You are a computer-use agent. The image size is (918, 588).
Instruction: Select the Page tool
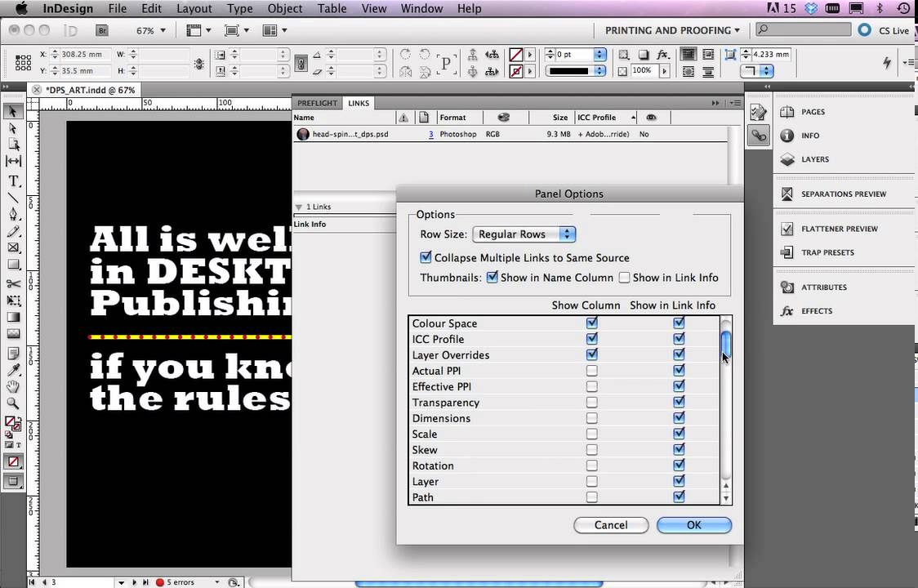(13, 144)
